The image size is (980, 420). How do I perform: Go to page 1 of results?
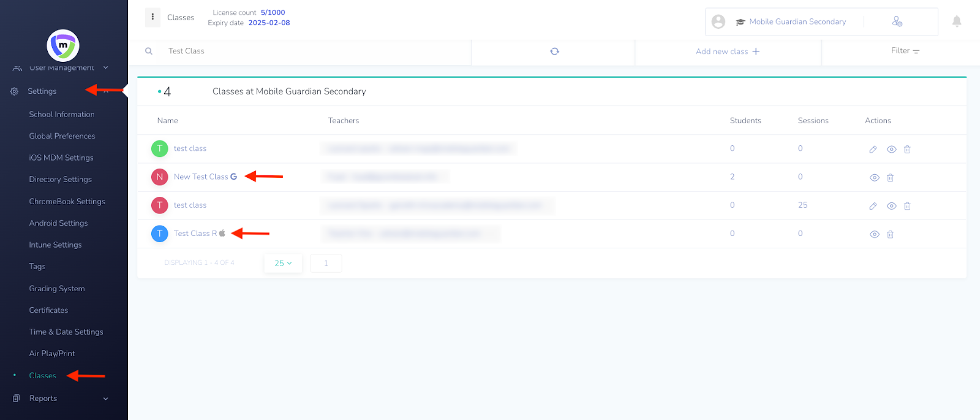[x=326, y=263]
